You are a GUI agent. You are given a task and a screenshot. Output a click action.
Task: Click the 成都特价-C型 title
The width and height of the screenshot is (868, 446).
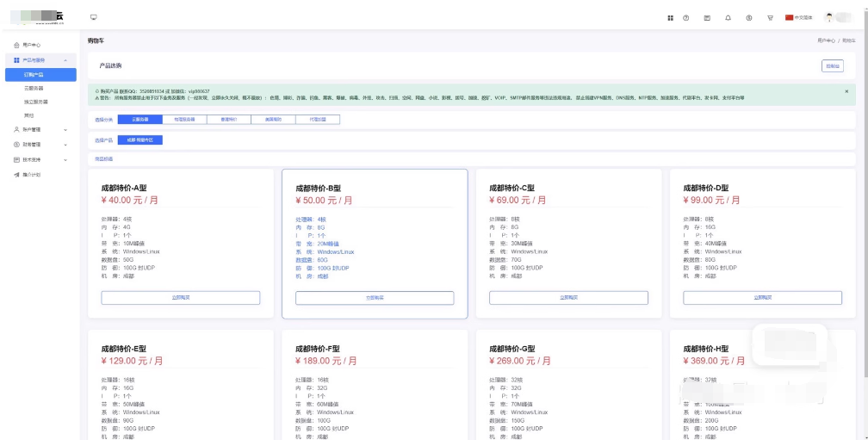512,189
